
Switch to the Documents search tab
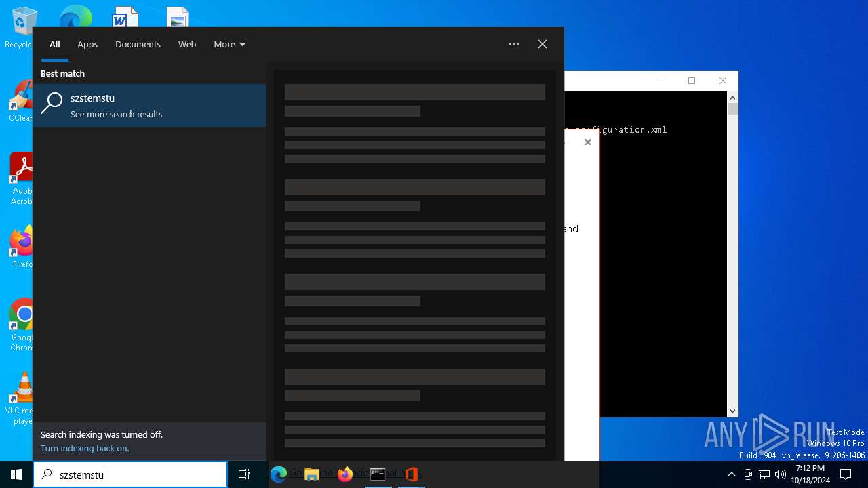click(138, 44)
